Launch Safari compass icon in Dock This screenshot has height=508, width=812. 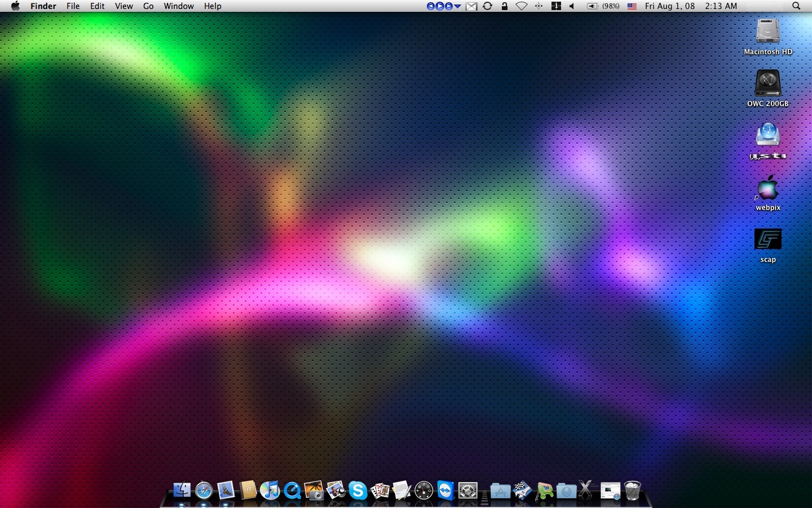tap(204, 491)
